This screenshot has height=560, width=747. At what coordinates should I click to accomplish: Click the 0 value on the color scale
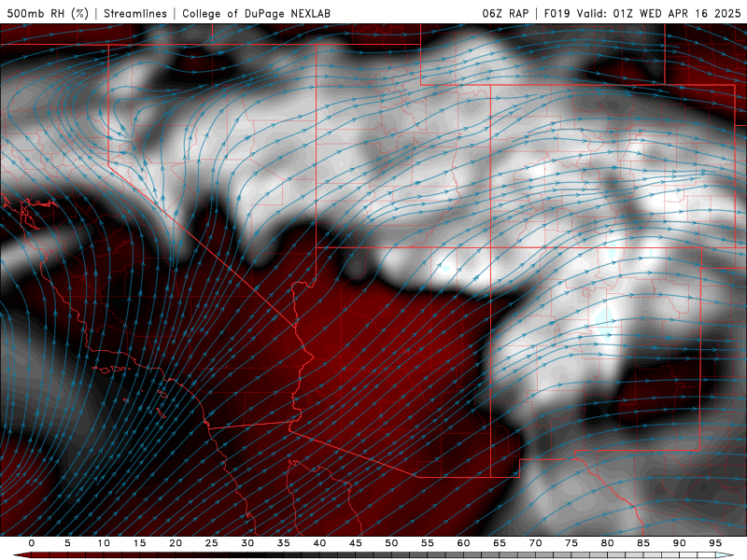(x=32, y=543)
